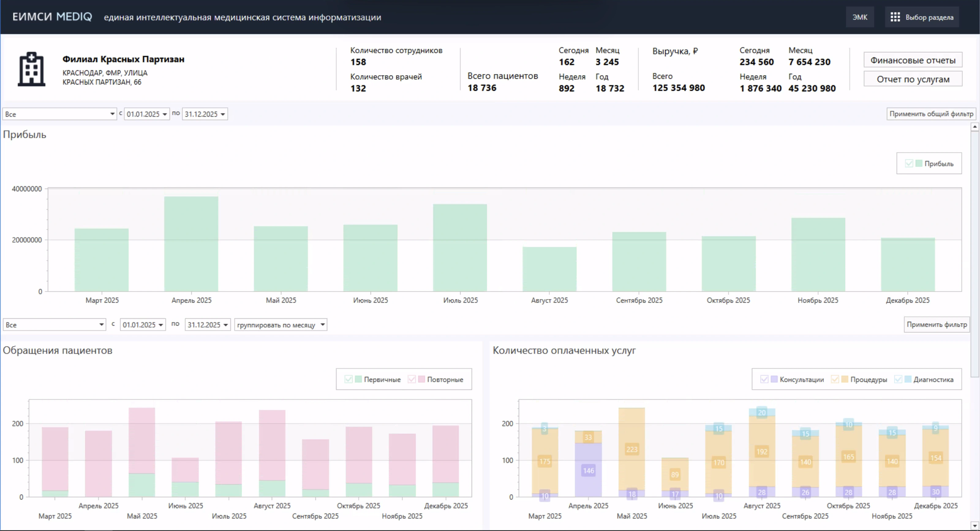Click the total revenue value 125 354 980
Image resolution: width=980 pixels, height=531 pixels.
coord(679,88)
